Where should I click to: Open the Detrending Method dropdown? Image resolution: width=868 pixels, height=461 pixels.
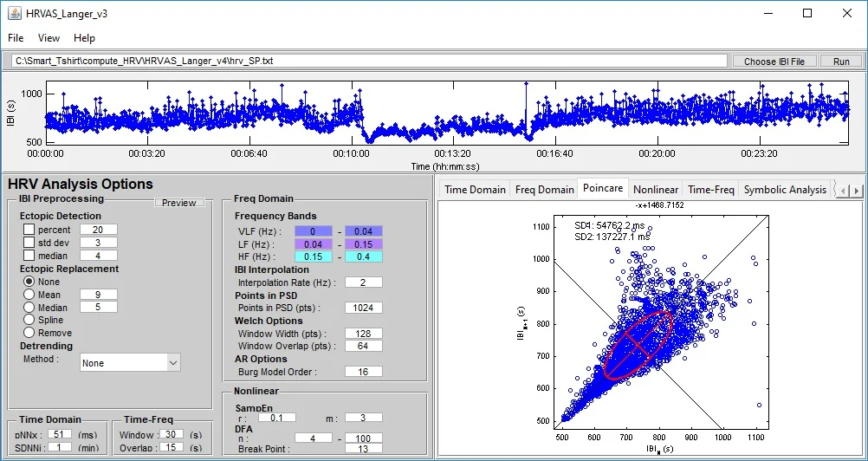tap(130, 363)
